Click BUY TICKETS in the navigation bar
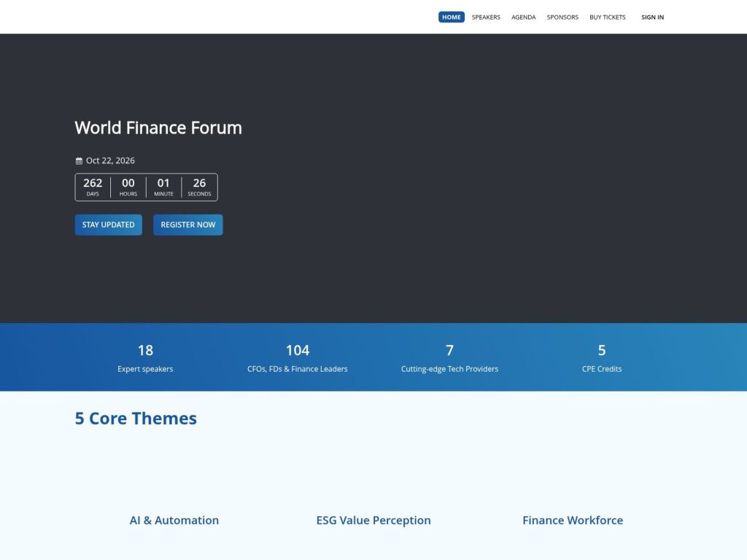 point(607,17)
